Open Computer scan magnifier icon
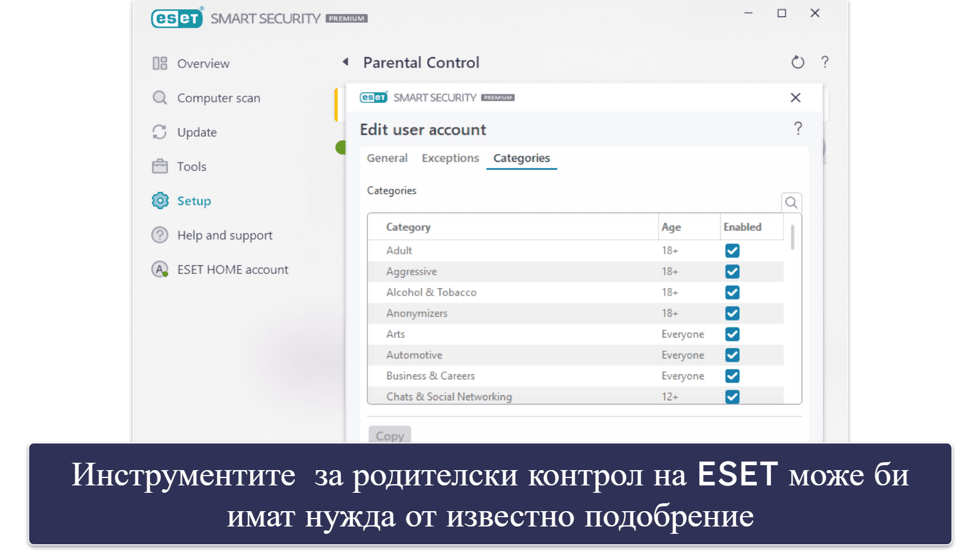The width and height of the screenshot is (980, 551). click(x=160, y=97)
